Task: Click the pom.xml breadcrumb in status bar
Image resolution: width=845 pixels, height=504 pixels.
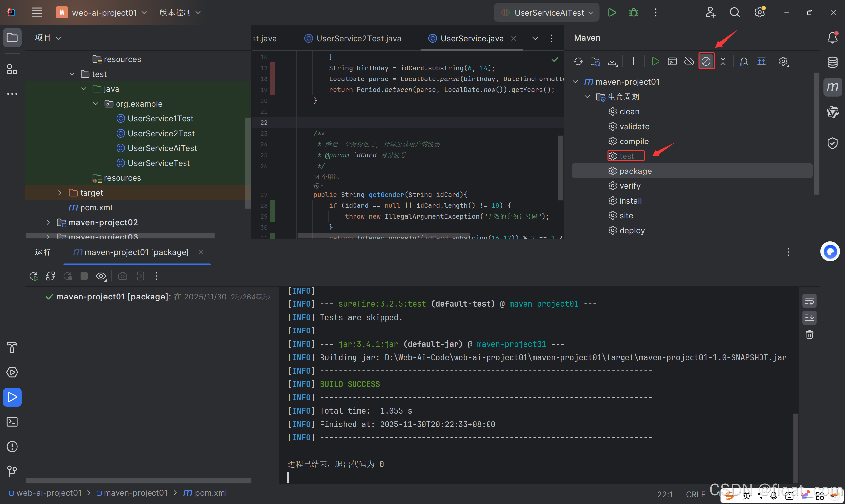Action: 211,493
